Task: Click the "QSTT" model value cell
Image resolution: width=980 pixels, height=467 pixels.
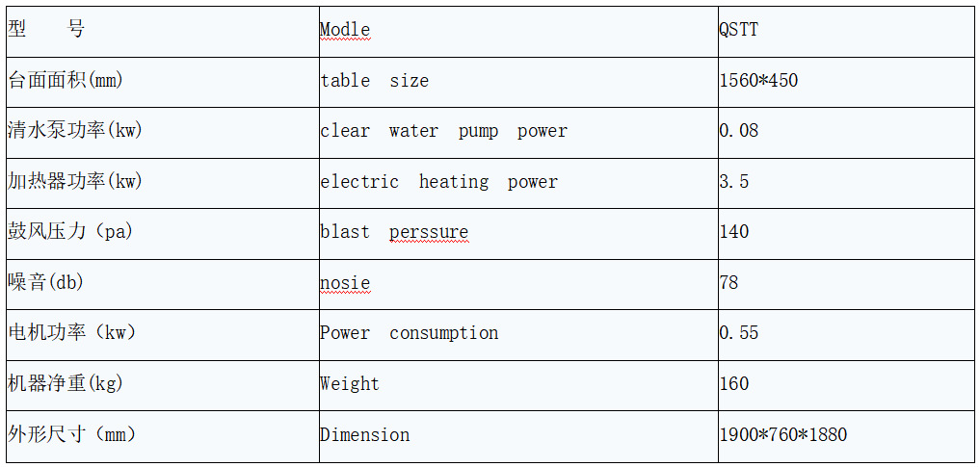Action: pyautogui.click(x=738, y=30)
